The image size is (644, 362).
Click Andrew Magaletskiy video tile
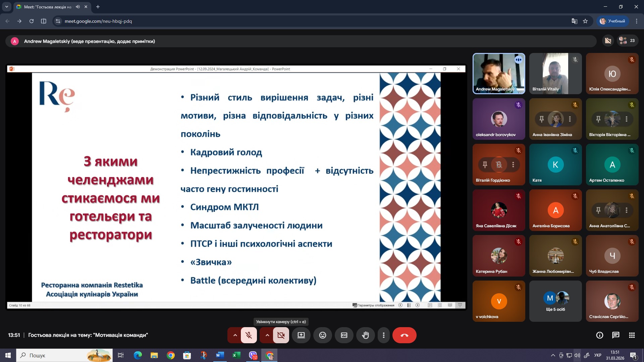pyautogui.click(x=499, y=73)
